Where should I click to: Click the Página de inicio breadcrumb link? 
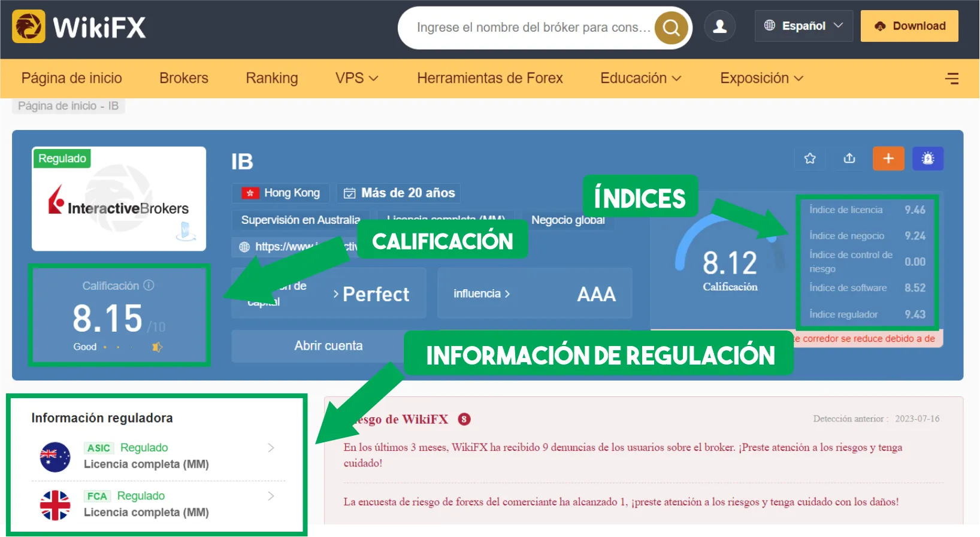(58, 106)
